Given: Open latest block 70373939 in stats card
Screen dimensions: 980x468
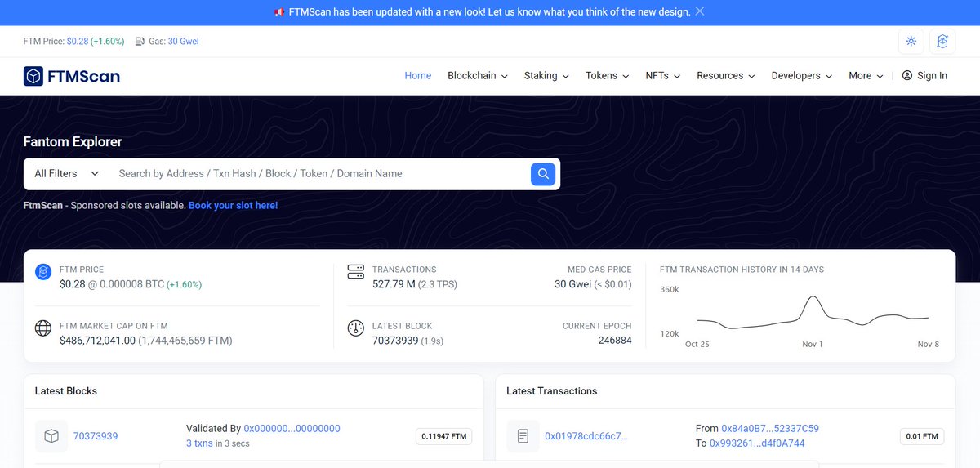Looking at the screenshot, I should coord(395,340).
